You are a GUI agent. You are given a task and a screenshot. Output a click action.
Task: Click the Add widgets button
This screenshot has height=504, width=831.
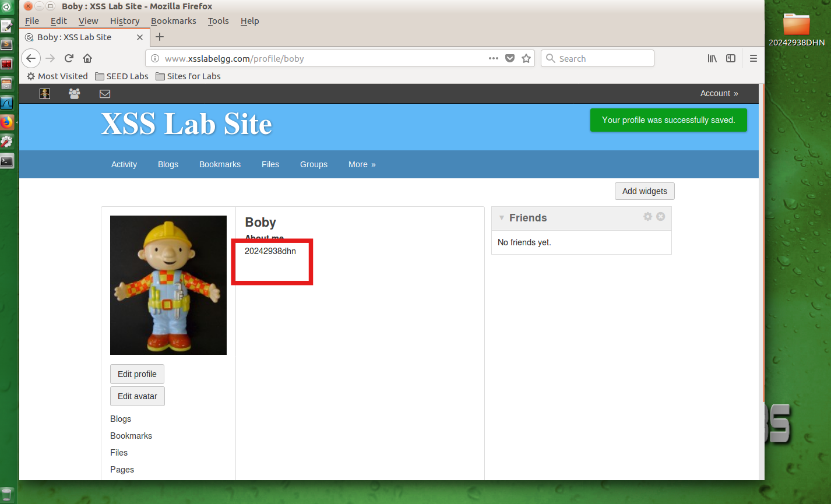click(x=645, y=191)
